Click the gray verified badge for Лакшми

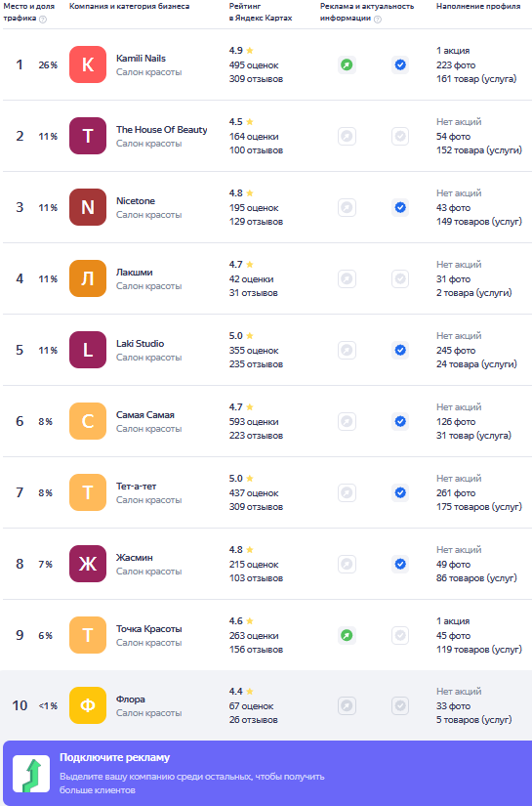coord(400,278)
